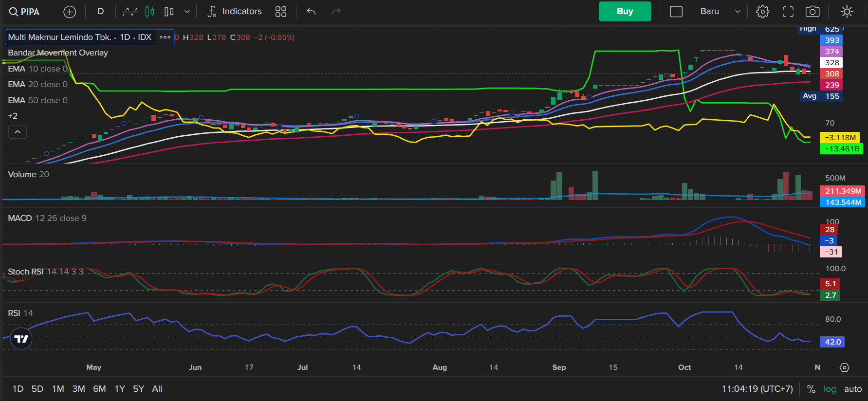868x401 pixels.
Task: Select the 1Y time range
Action: [x=120, y=389]
